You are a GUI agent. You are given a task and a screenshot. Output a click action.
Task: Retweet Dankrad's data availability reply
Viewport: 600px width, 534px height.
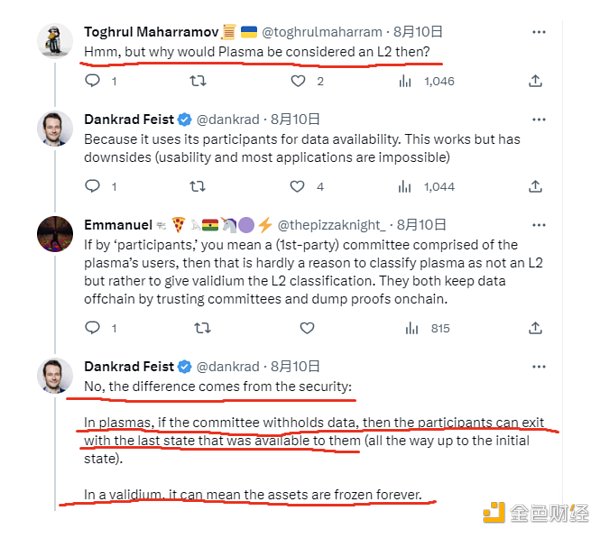point(199,186)
